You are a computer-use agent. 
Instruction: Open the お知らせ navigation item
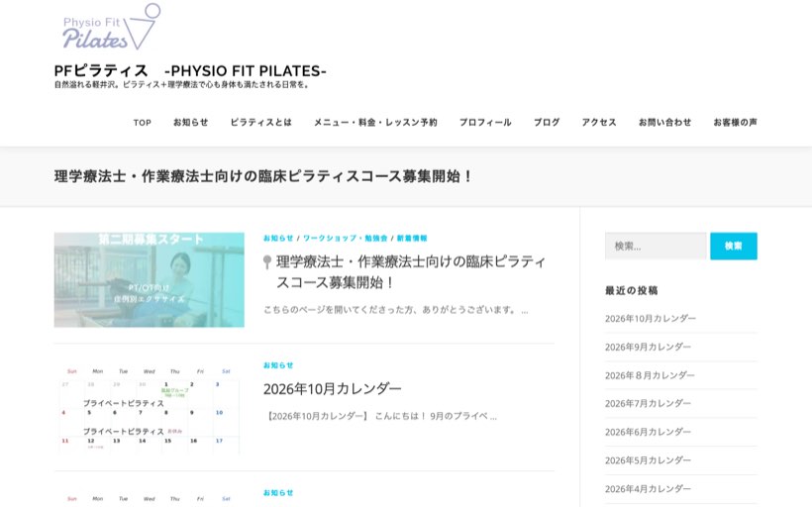click(x=190, y=122)
